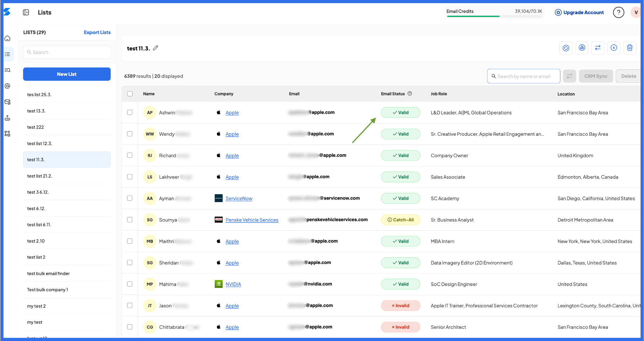Open the user profile avatar V
Viewport: 644px width, 341px height.
click(x=636, y=12)
